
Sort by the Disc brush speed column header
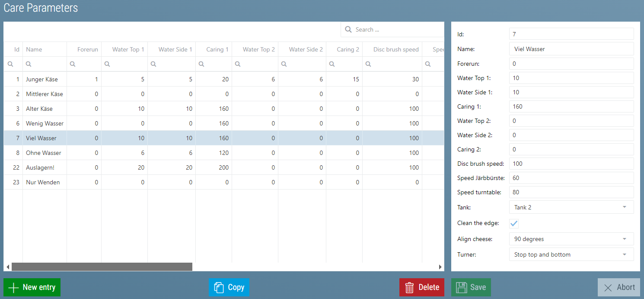tap(395, 49)
